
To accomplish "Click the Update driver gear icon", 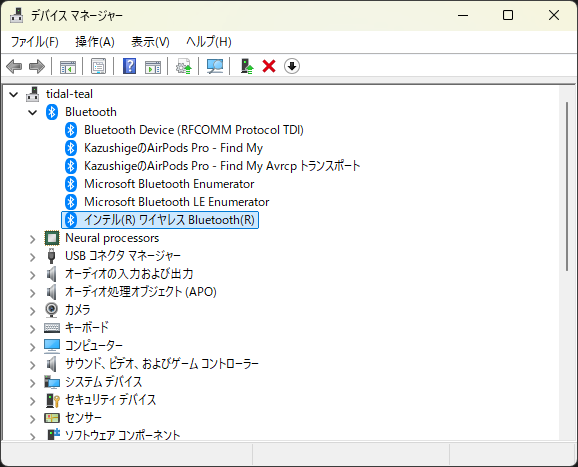I will [184, 67].
